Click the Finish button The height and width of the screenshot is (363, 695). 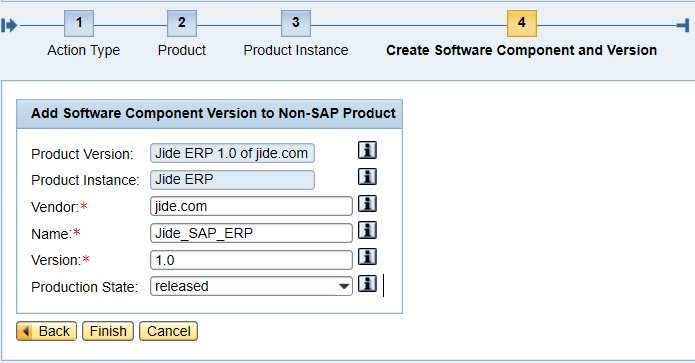(x=108, y=331)
